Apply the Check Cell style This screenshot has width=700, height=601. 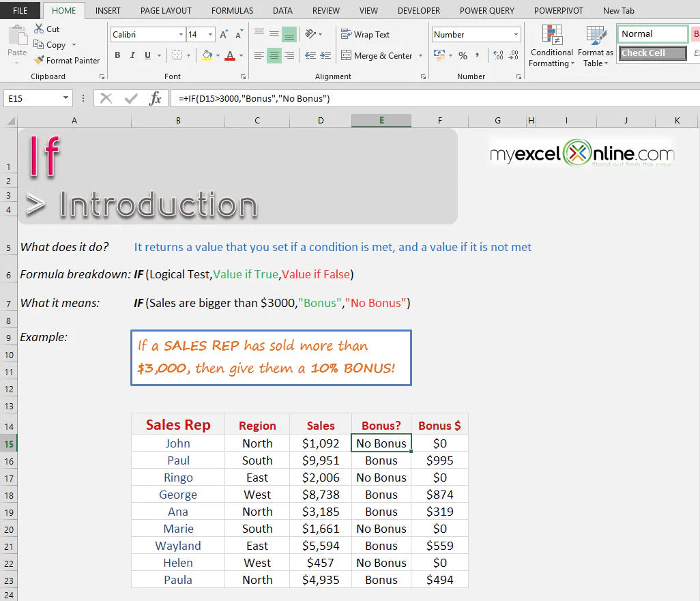(x=652, y=53)
